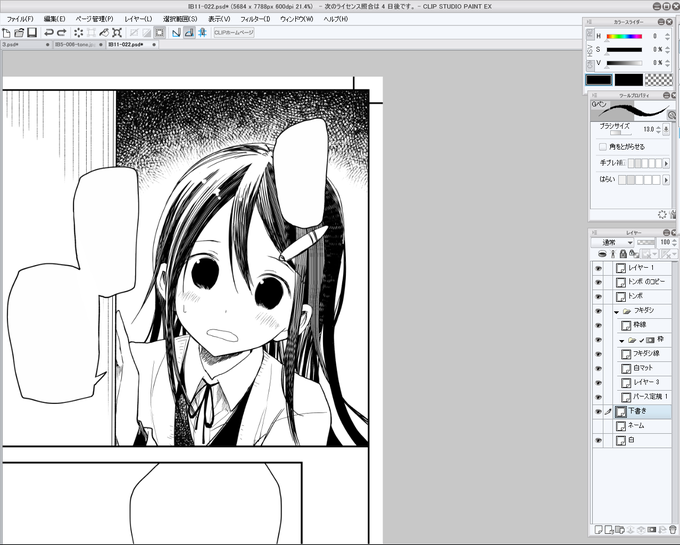Hide the トンボ のコピー layer
Screen dimensions: 680x545
pyautogui.click(x=599, y=283)
